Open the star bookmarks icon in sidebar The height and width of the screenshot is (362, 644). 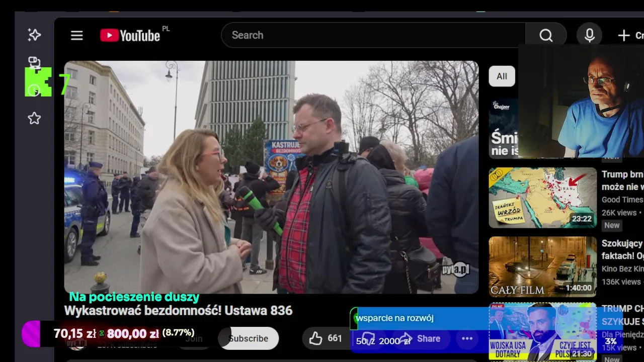34,119
